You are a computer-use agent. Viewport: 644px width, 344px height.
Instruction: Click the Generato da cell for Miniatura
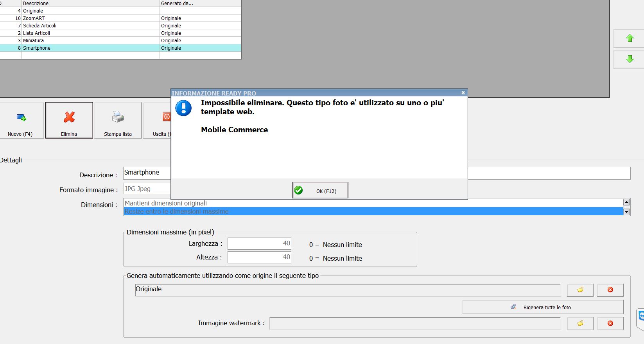(201, 41)
